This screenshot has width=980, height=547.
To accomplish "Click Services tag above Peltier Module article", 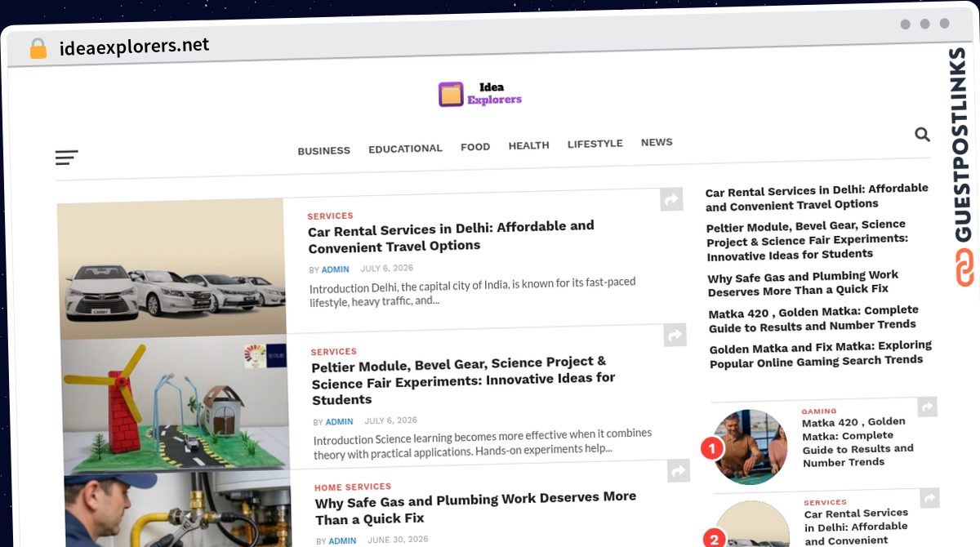I will (x=334, y=352).
